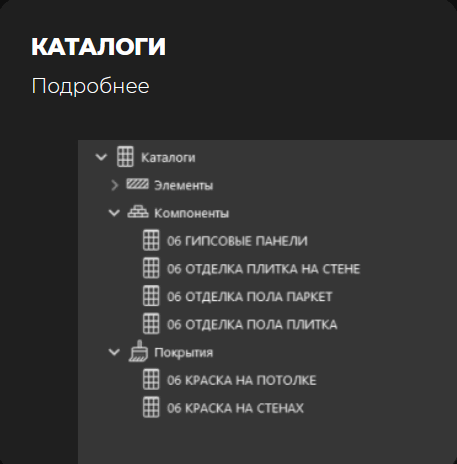Click the КАТАЛОГИ heading
This screenshot has height=464, width=457.
[99, 47]
